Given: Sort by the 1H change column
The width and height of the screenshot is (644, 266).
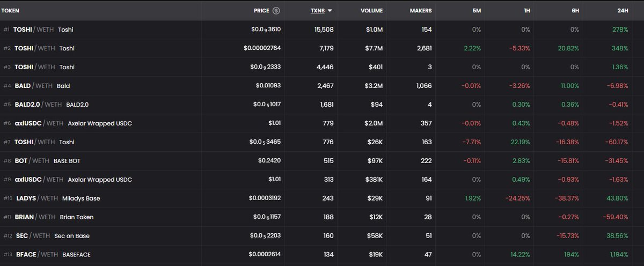Looking at the screenshot, I should pos(526,11).
